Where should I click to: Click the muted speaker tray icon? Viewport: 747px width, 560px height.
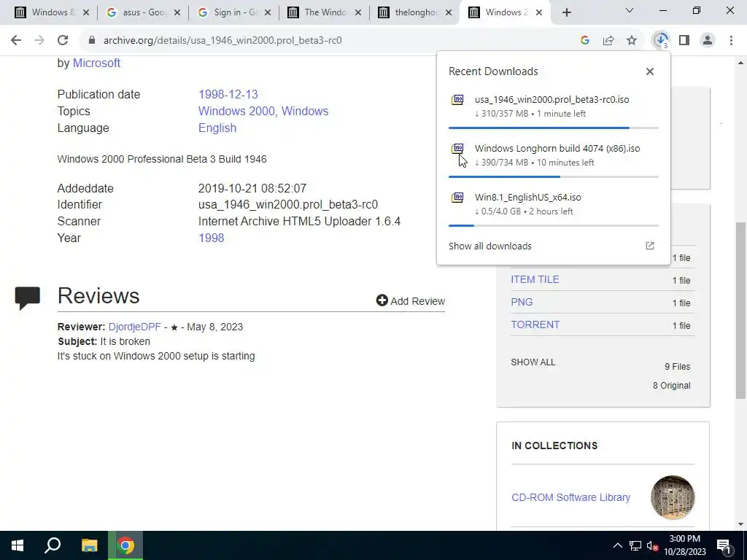tap(653, 545)
